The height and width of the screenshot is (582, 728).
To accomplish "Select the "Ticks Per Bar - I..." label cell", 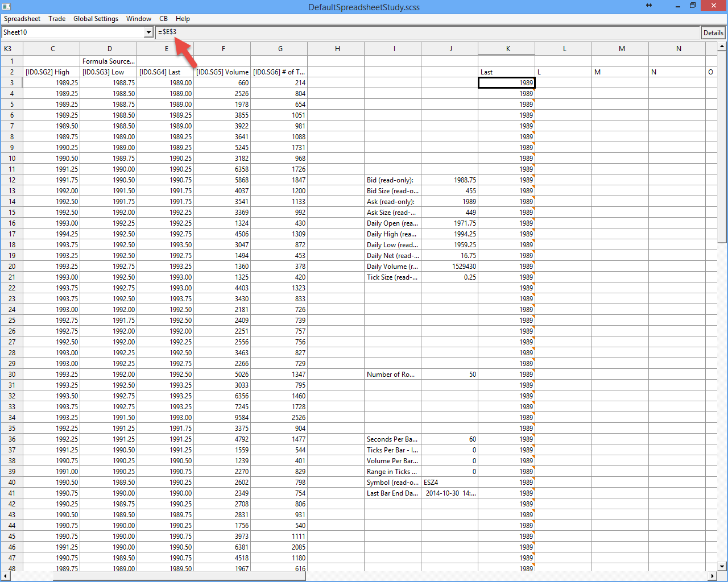I will (393, 450).
